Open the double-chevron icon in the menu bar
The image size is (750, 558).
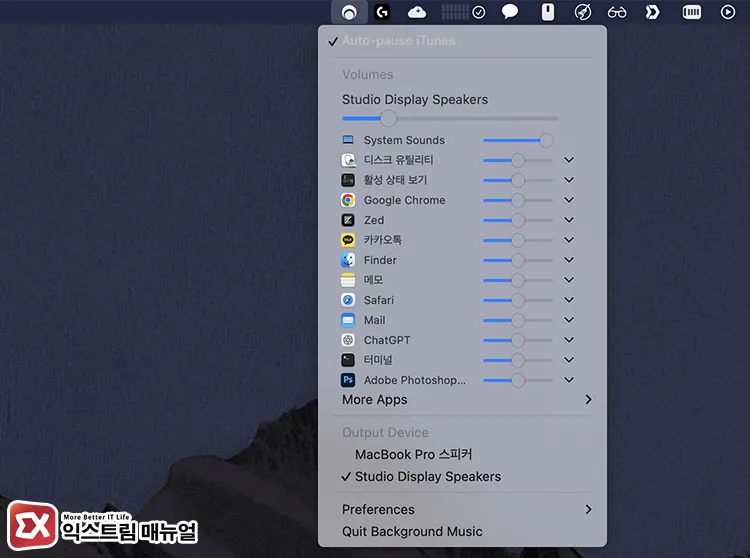point(652,12)
